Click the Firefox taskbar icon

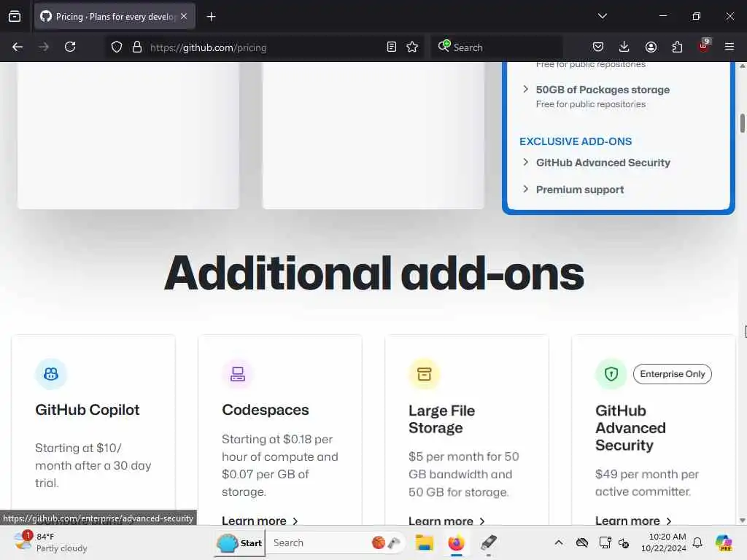pyautogui.click(x=456, y=542)
